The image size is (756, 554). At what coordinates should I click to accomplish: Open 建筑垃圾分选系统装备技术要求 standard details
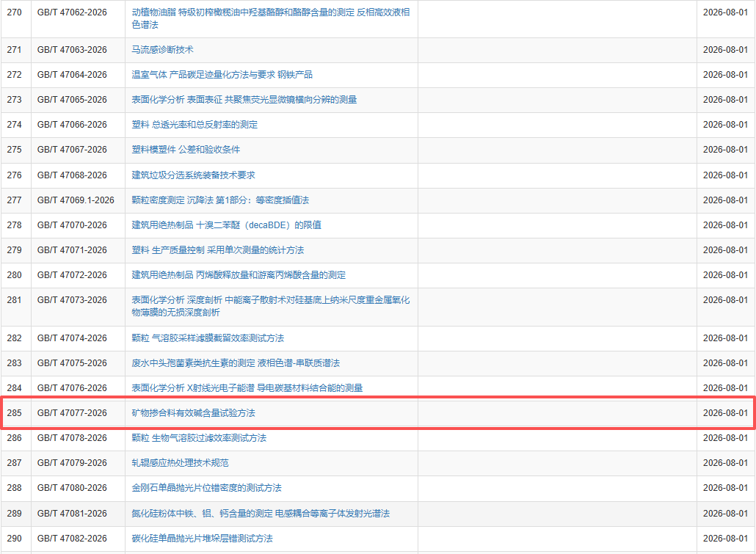[193, 175]
